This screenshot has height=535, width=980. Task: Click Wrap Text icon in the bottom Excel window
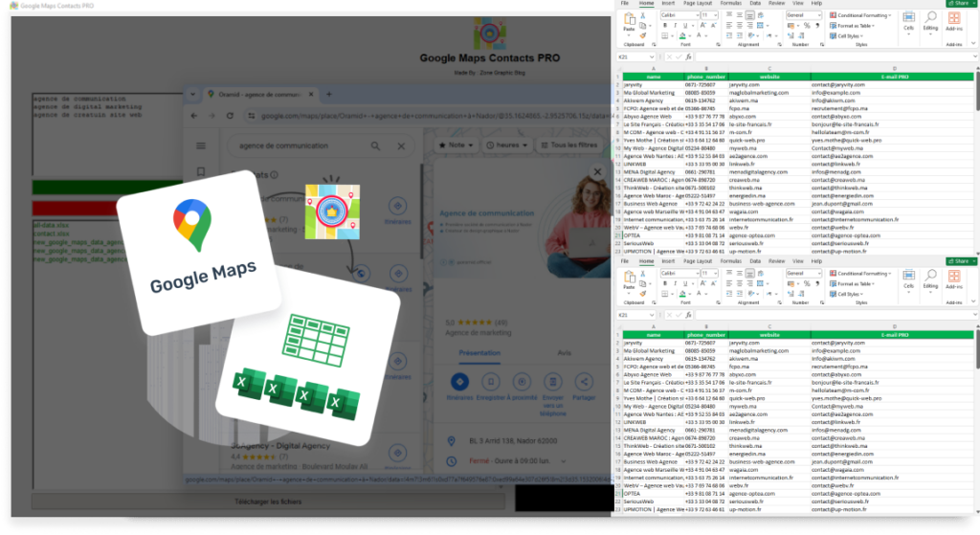[761, 273]
